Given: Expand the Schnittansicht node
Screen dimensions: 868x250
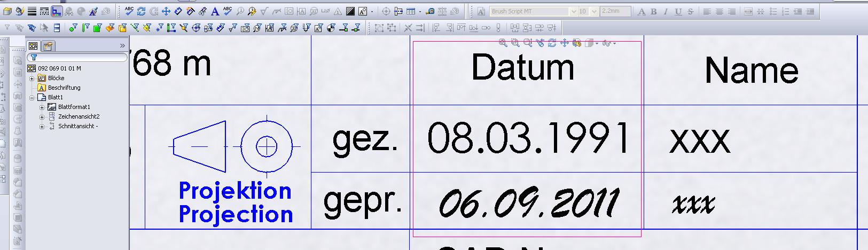Looking at the screenshot, I should coord(42,126).
